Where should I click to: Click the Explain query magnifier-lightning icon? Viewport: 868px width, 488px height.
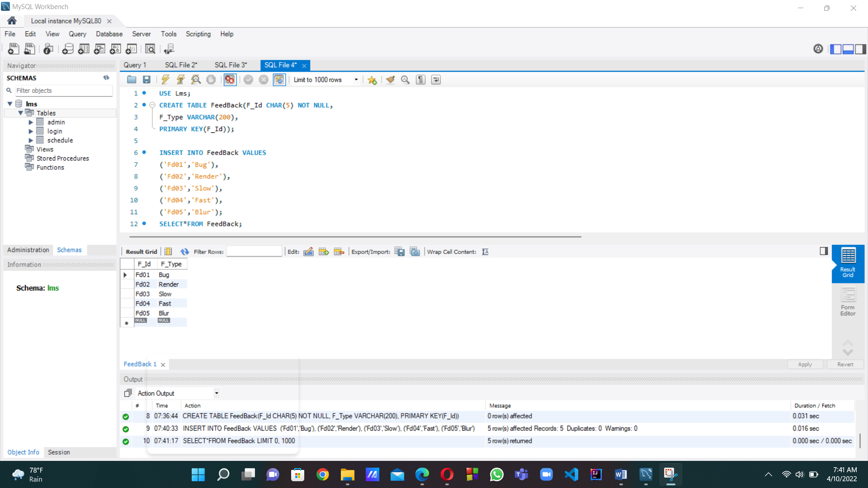196,80
